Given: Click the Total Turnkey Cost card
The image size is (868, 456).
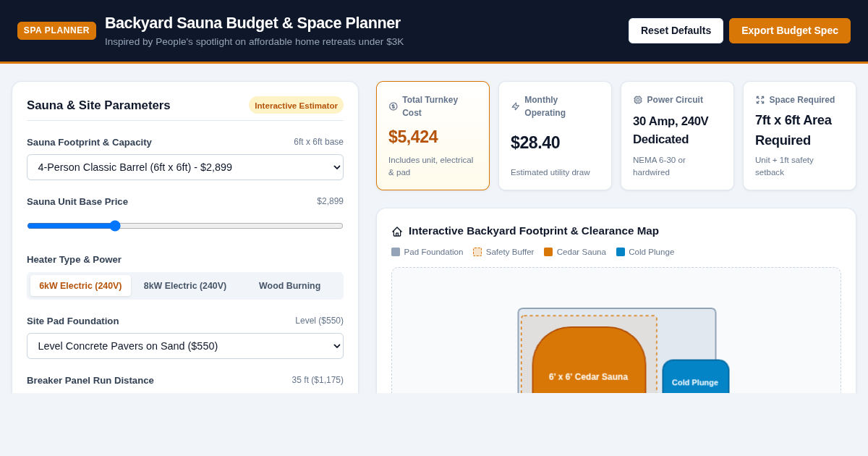Looking at the screenshot, I should coord(433,135).
